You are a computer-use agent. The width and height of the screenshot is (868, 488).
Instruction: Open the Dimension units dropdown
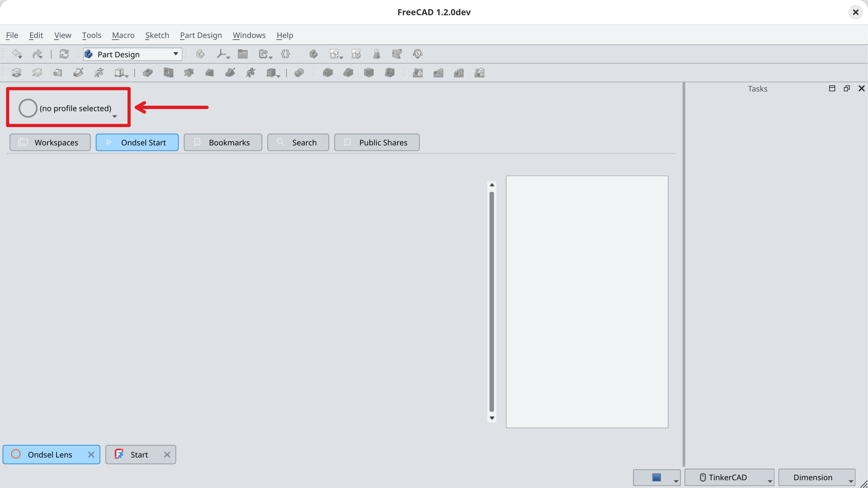(x=817, y=477)
